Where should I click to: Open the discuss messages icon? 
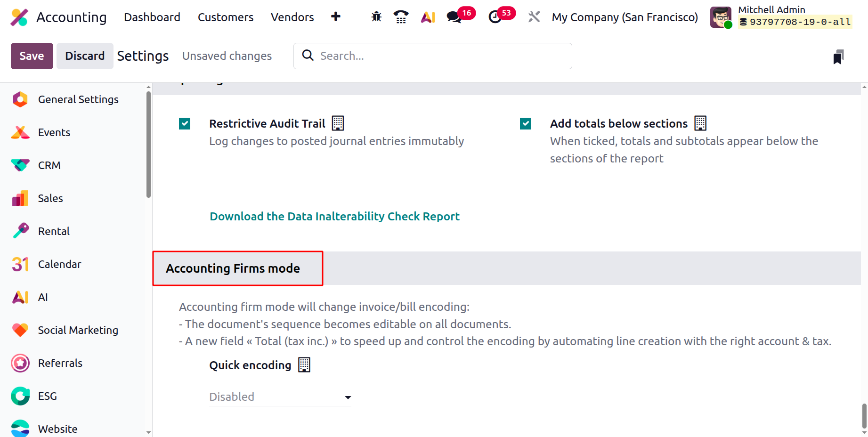pyautogui.click(x=454, y=17)
